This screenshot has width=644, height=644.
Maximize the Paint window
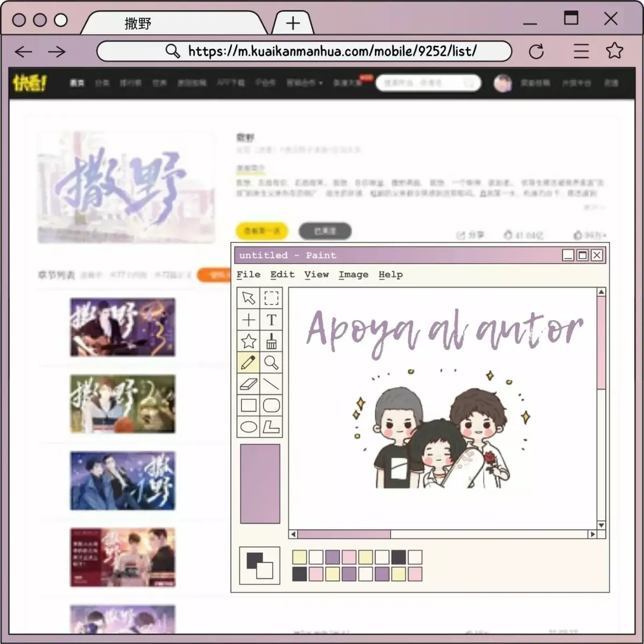point(582,255)
